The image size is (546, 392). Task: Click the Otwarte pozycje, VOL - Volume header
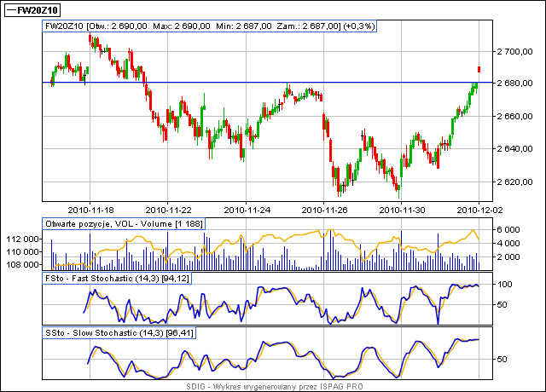[124, 223]
